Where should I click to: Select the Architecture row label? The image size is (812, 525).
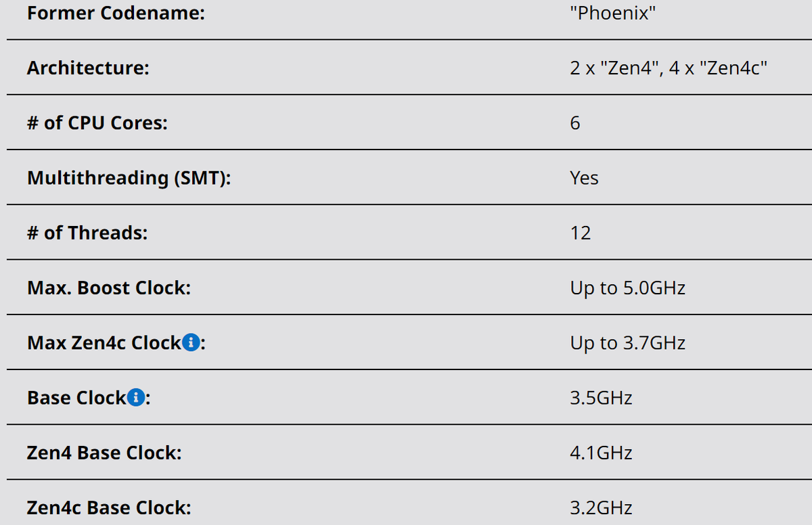88,68
